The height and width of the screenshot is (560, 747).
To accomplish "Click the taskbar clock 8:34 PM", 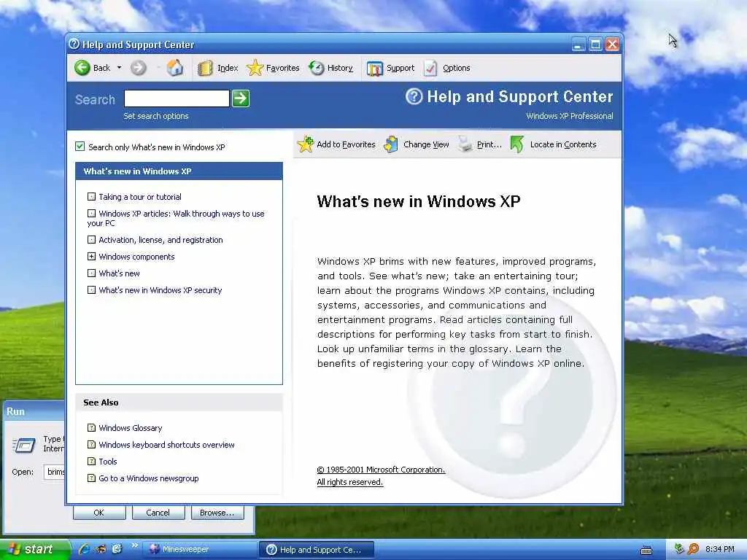I will [719, 550].
